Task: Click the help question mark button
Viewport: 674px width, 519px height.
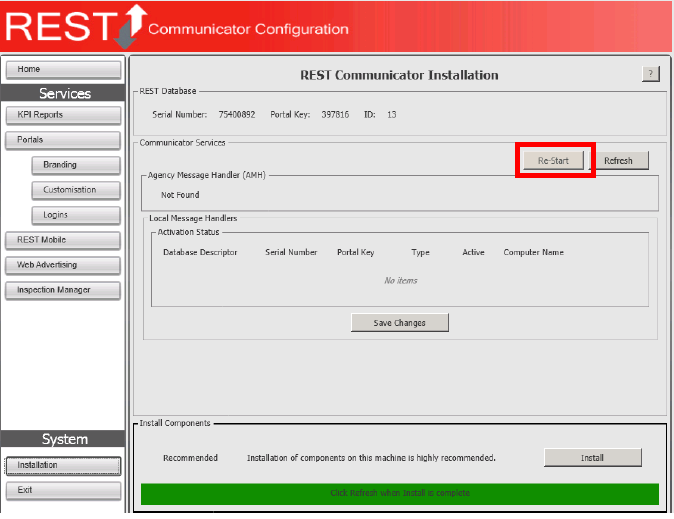Action: [x=651, y=74]
